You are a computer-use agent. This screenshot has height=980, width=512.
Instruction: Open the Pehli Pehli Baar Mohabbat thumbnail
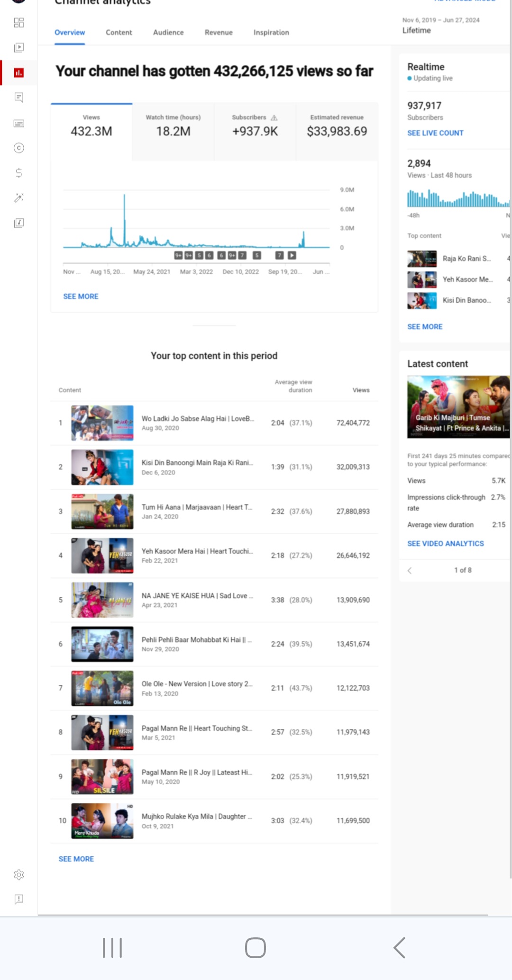tap(102, 644)
